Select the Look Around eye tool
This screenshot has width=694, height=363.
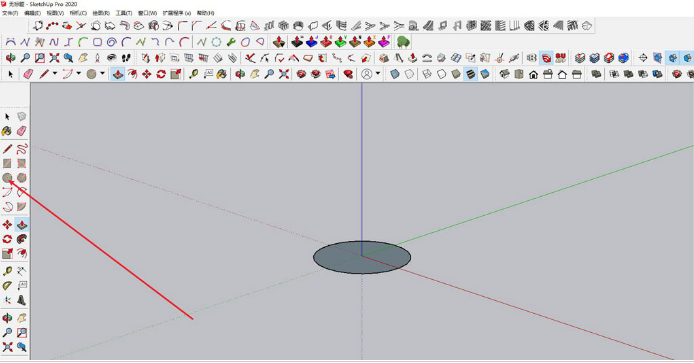pos(112,58)
